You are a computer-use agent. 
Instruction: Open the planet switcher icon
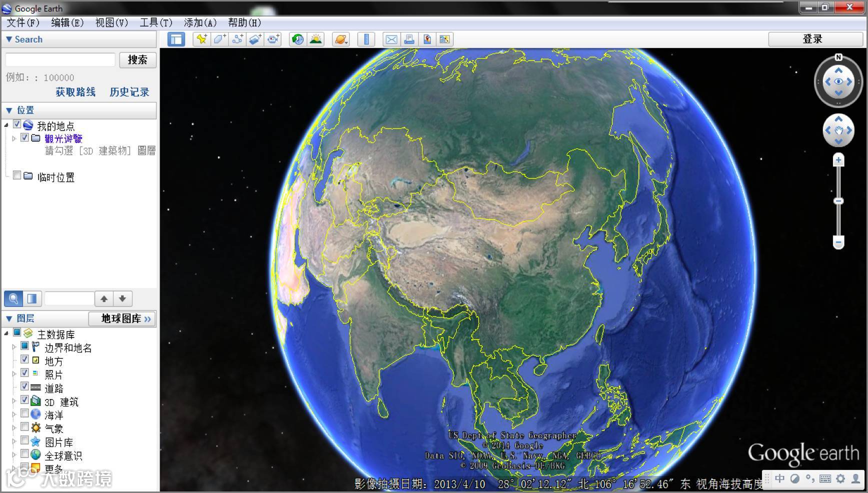pyautogui.click(x=341, y=39)
